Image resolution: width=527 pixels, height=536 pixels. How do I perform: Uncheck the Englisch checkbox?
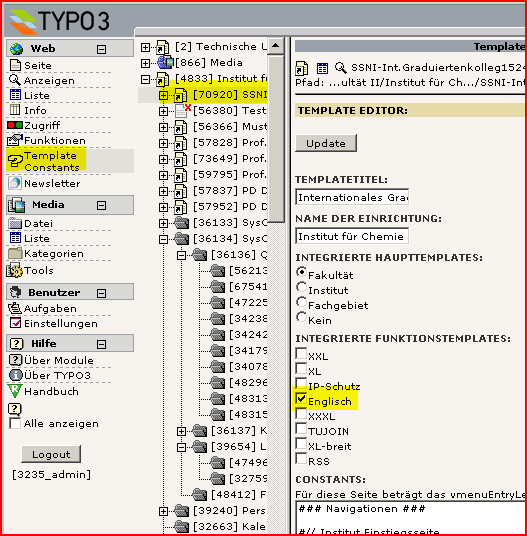click(x=301, y=398)
